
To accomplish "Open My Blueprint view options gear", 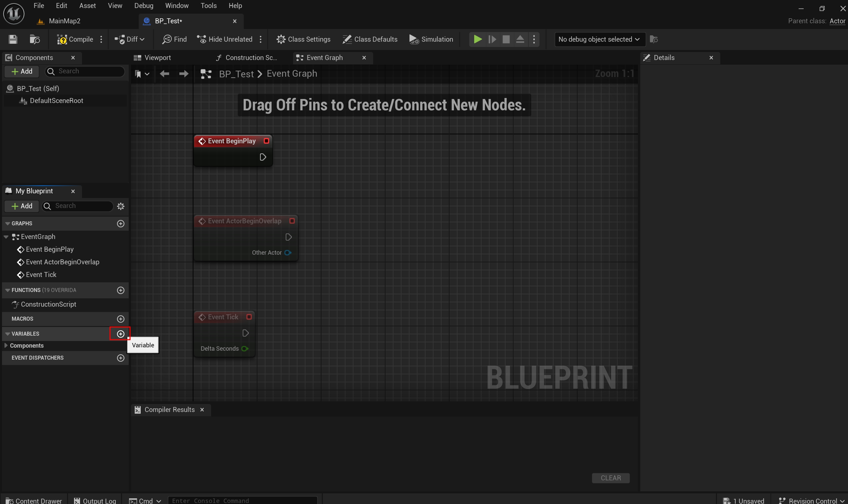I will tap(121, 206).
